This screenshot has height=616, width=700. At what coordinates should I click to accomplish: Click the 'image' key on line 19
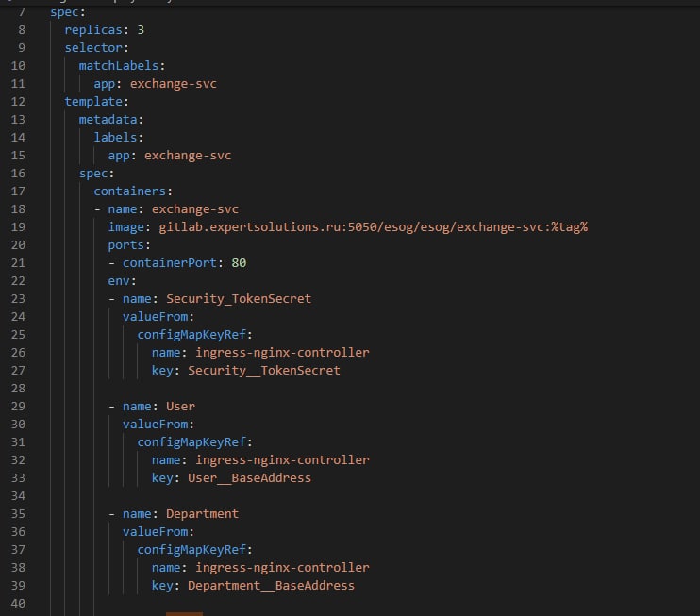point(125,226)
